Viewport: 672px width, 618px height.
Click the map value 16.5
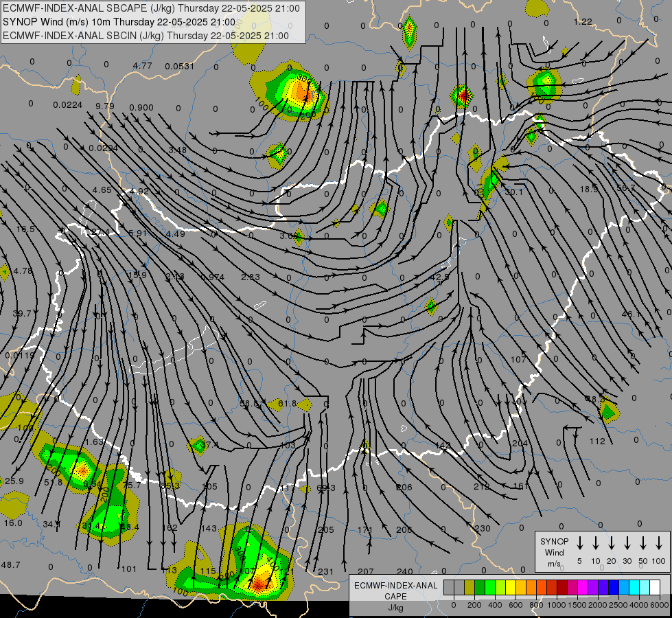coord(25,229)
